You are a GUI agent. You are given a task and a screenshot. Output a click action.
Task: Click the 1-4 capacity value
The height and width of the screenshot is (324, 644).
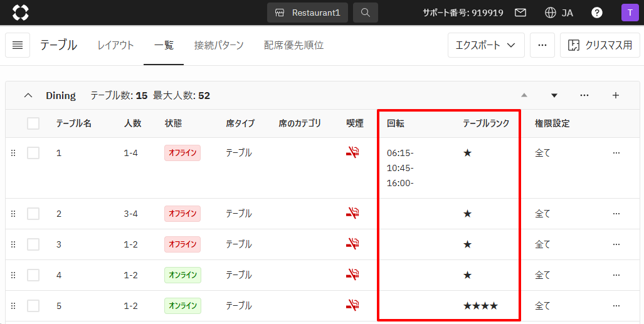pyautogui.click(x=130, y=153)
